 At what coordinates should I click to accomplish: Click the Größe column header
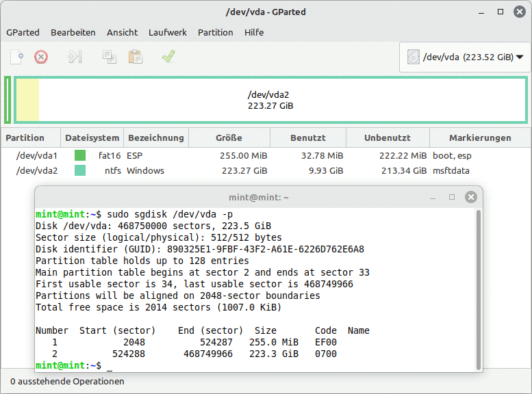point(229,137)
